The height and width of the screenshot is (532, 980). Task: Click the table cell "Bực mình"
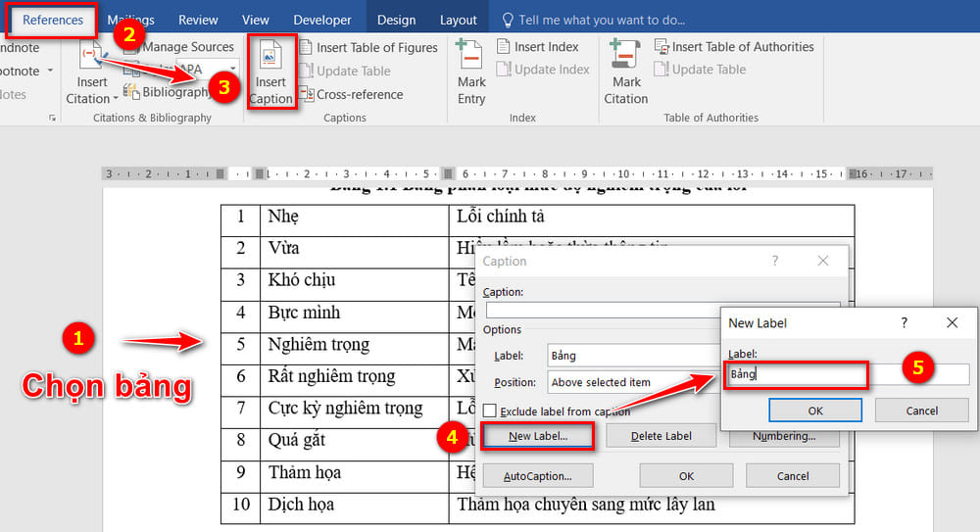click(x=355, y=317)
